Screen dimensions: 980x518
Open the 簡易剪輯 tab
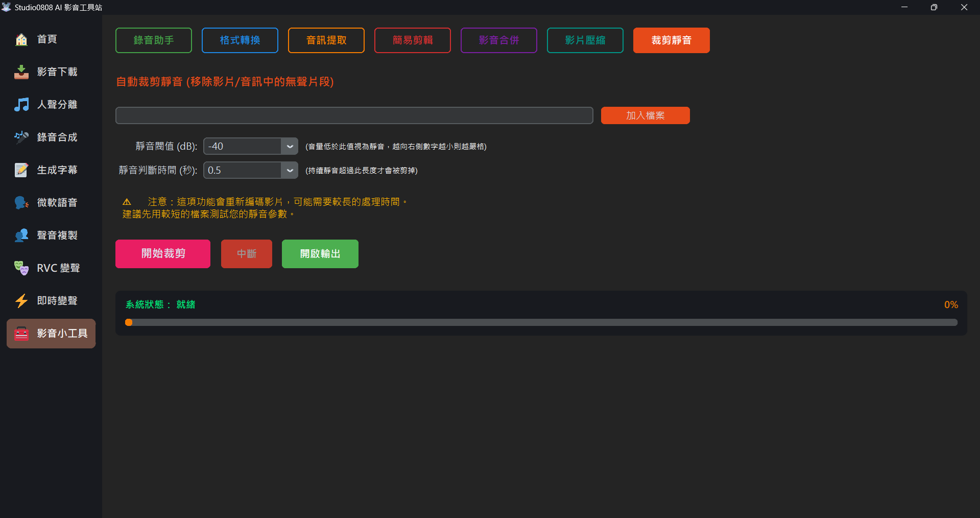pyautogui.click(x=413, y=40)
